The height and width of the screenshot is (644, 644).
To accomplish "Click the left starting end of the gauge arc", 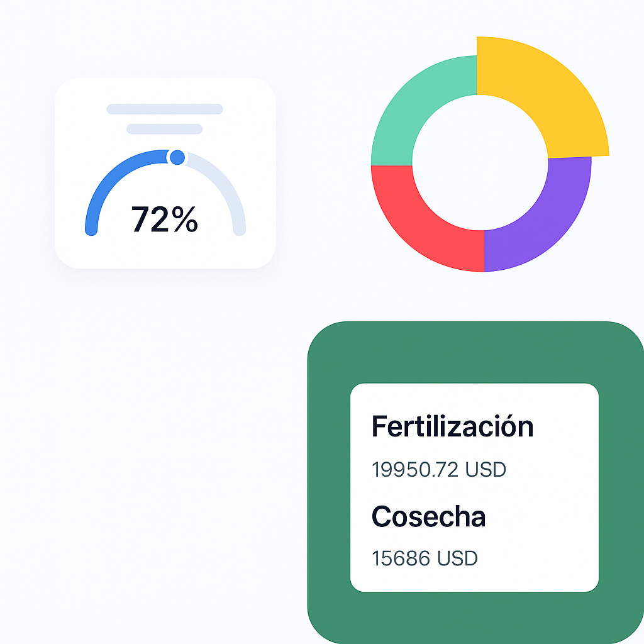I will click(91, 230).
